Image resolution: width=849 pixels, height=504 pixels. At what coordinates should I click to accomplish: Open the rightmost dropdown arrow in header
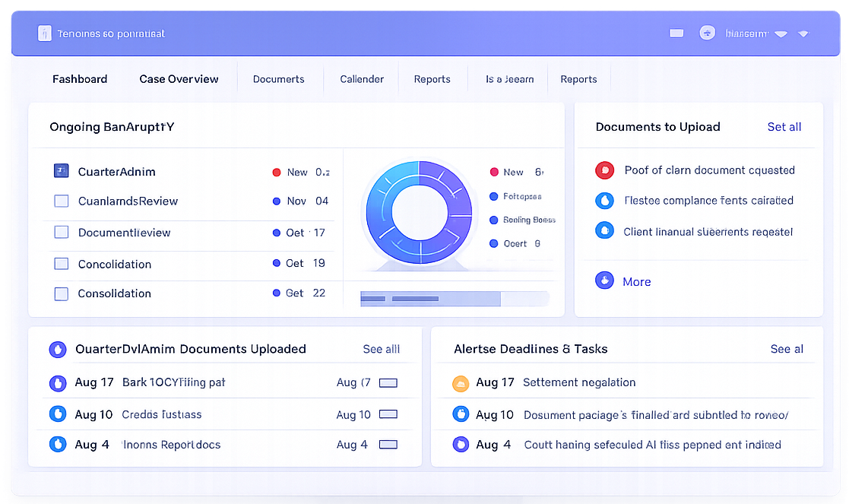tap(803, 34)
